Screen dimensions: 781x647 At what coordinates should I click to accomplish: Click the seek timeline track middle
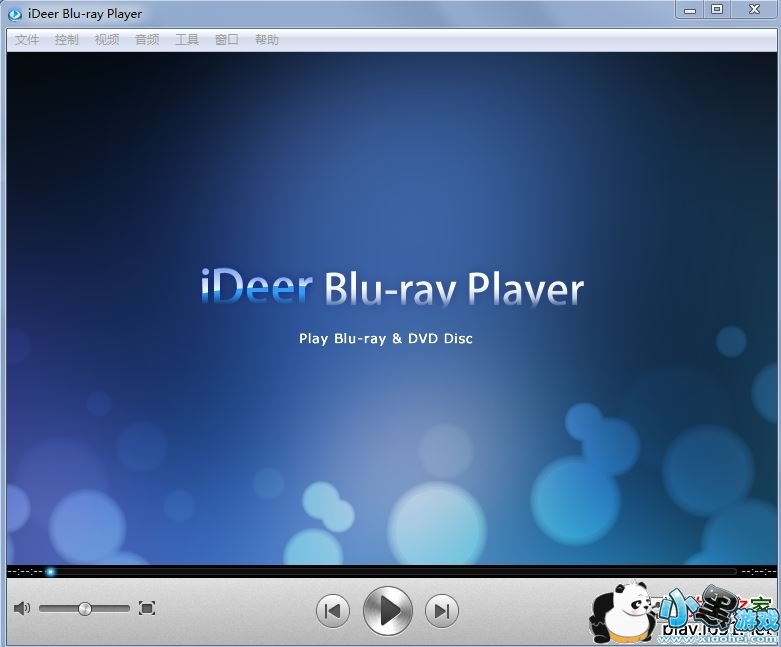tap(391, 572)
